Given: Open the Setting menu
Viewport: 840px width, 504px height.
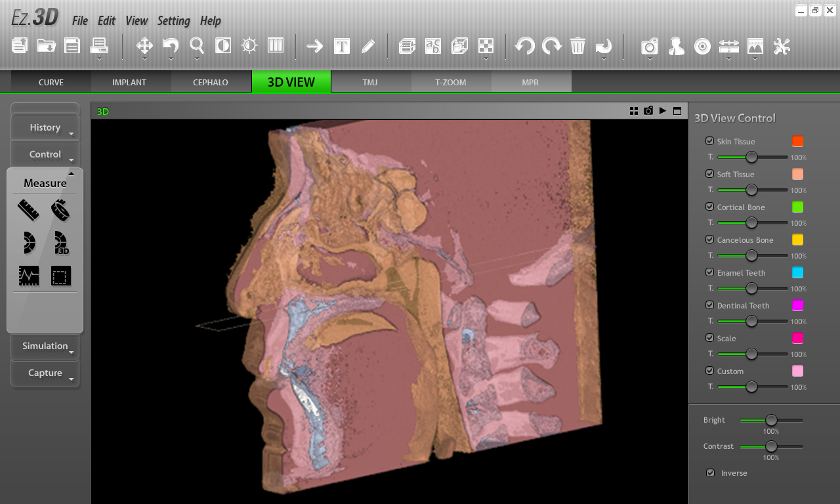Looking at the screenshot, I should point(173,21).
